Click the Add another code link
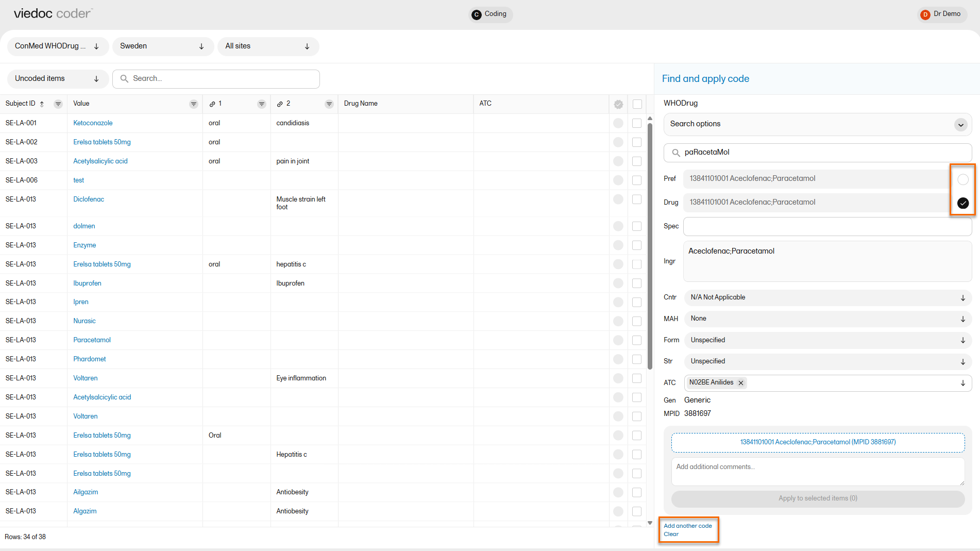This screenshot has width=980, height=551. [687, 526]
